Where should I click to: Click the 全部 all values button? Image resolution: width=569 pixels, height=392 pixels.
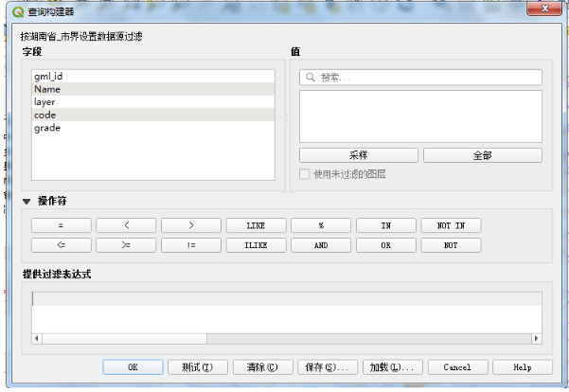[483, 155]
